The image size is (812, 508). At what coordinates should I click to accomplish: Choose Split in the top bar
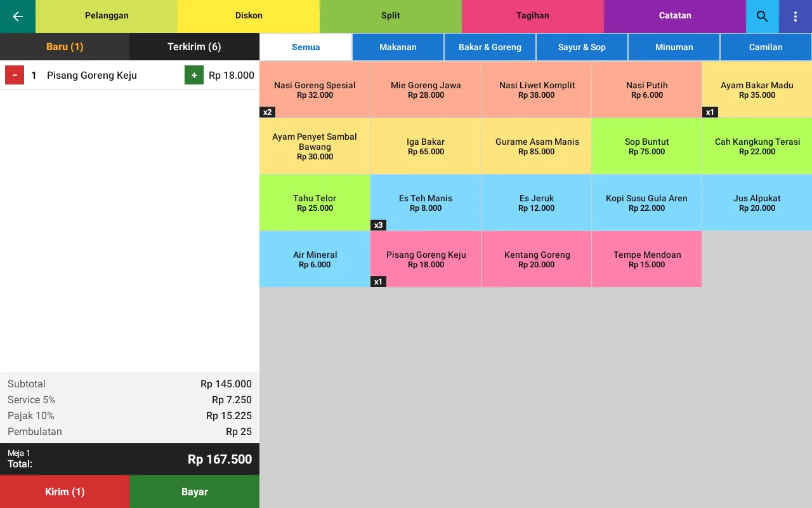coord(391,17)
